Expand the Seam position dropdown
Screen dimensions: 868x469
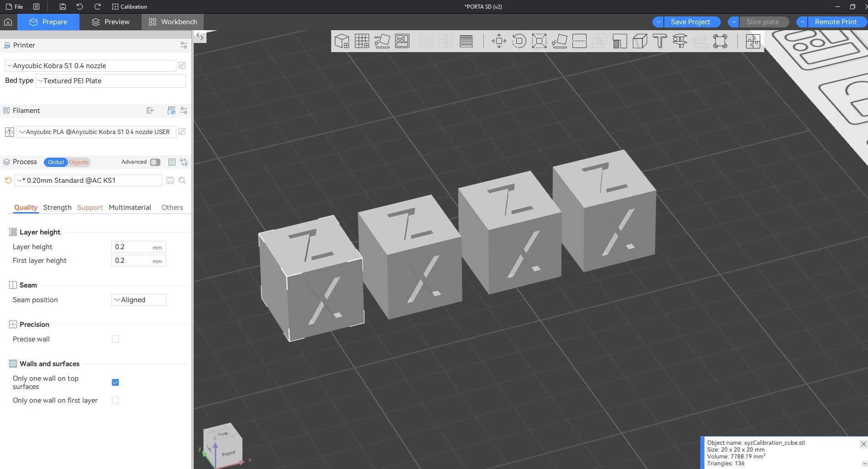(138, 300)
